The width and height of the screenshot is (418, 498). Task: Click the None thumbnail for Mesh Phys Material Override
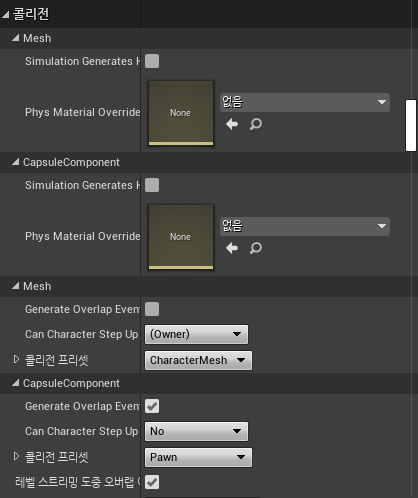click(181, 113)
